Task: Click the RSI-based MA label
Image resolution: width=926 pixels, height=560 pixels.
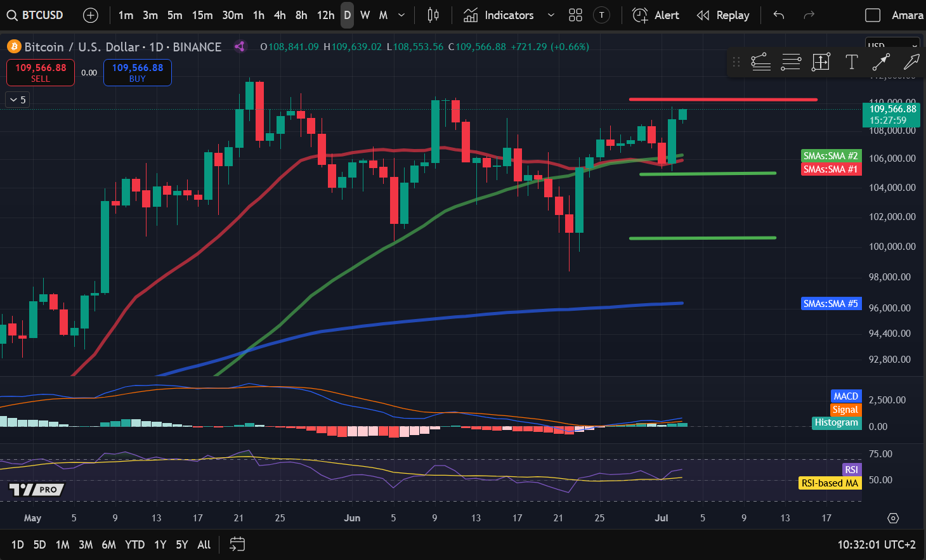Action: click(x=830, y=483)
